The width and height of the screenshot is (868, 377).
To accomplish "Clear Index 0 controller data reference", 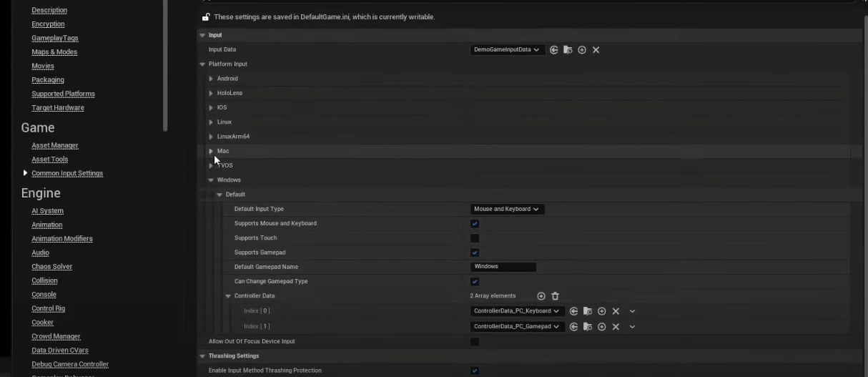I will (616, 311).
